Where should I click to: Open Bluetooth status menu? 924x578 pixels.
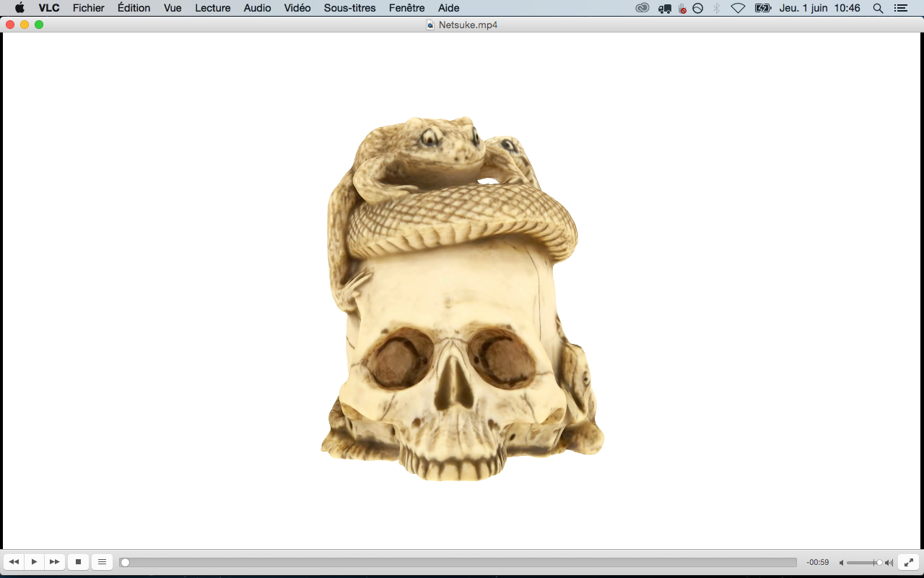coord(717,8)
